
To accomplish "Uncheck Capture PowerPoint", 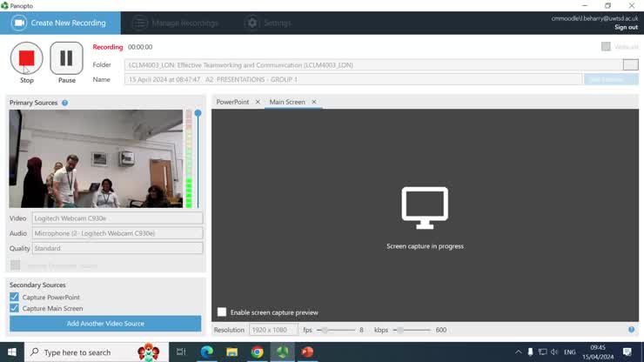I will tap(15, 298).
